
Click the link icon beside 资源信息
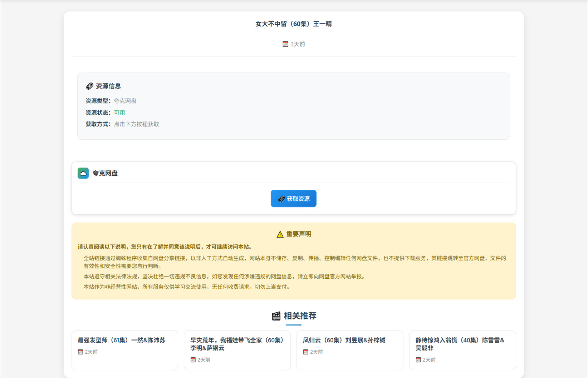[89, 86]
